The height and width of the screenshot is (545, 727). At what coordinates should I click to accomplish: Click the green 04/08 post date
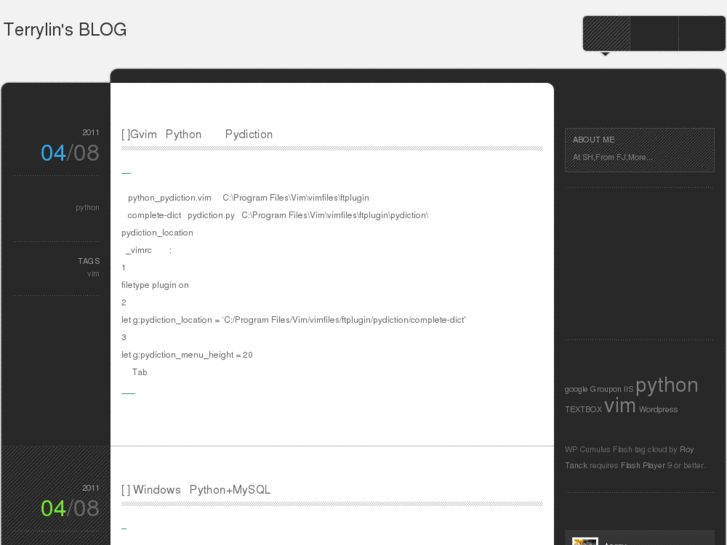[70, 508]
